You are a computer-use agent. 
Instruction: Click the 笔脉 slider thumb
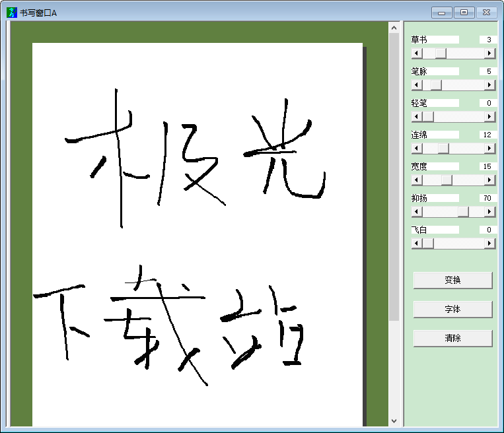click(x=436, y=85)
